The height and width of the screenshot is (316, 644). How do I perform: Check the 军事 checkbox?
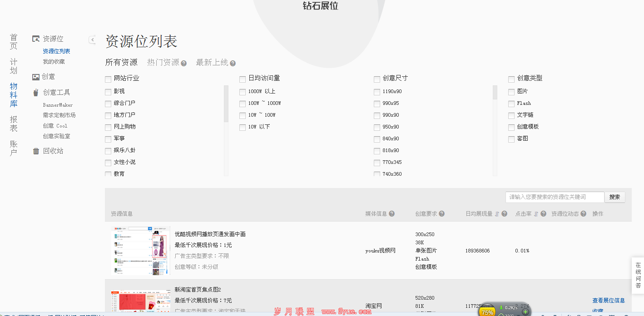coord(108,139)
